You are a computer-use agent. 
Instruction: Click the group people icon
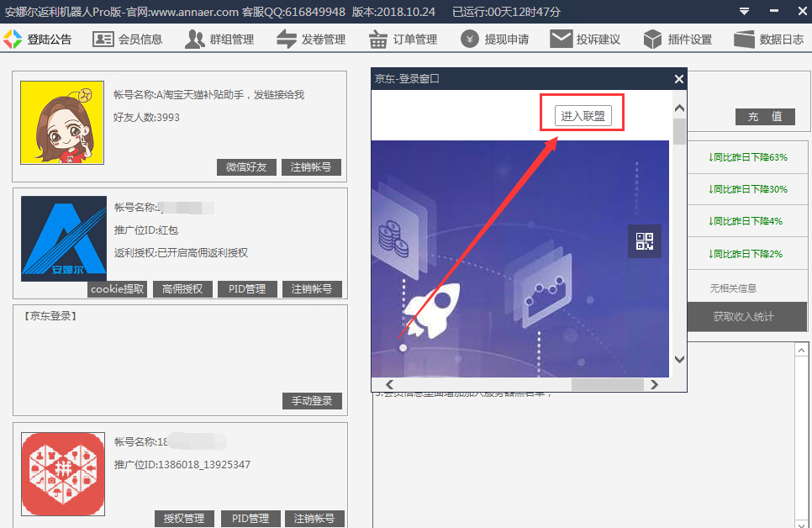195,40
